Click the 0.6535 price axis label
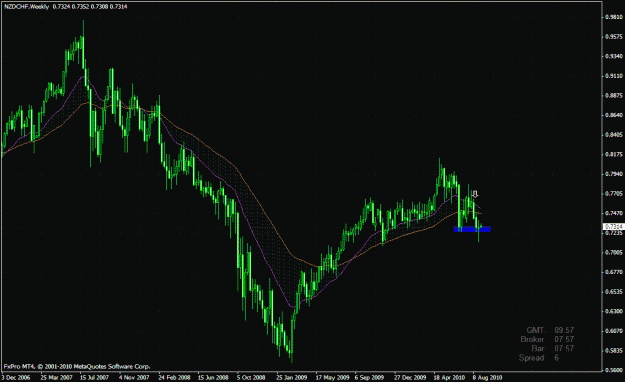Viewport: 625px width, 382px height. point(613,291)
